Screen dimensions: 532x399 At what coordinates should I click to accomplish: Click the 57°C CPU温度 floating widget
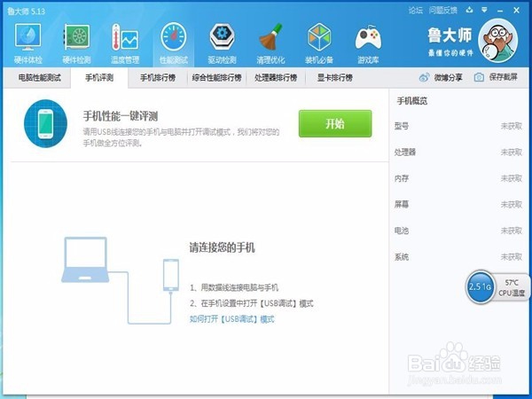[x=512, y=287]
